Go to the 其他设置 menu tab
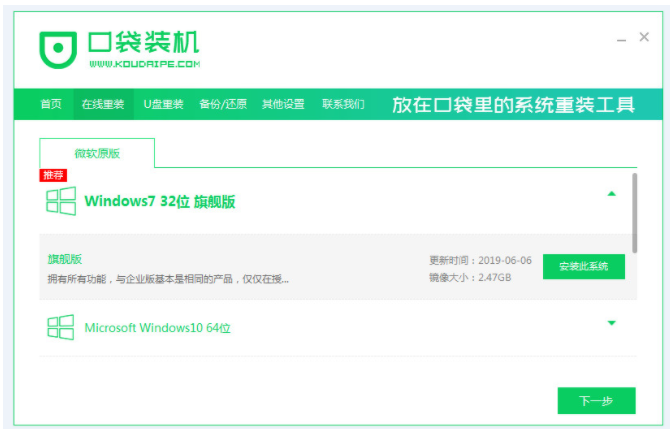 click(283, 104)
